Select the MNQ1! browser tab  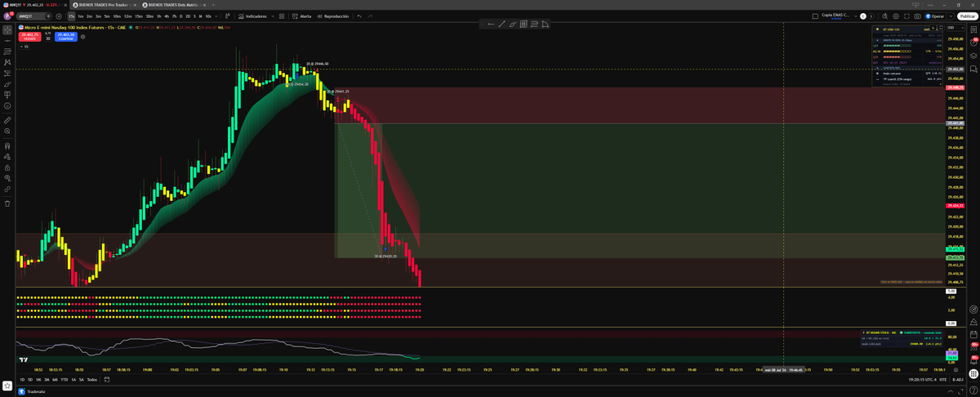35,5
